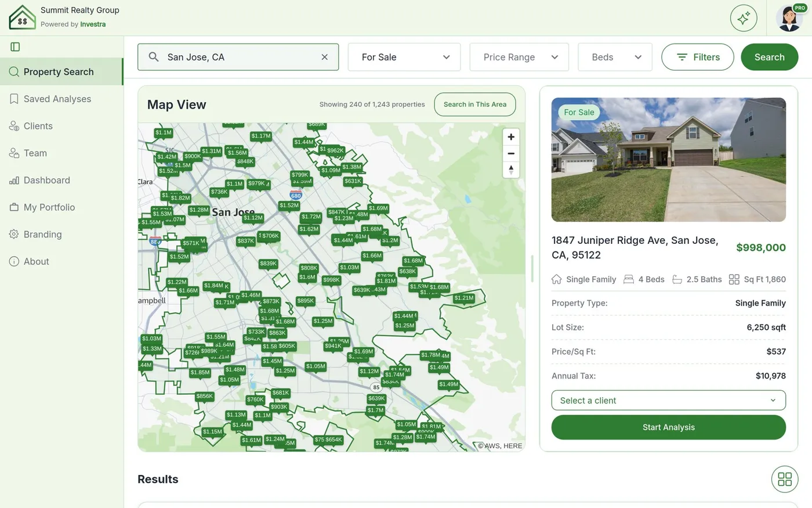Image resolution: width=812 pixels, height=508 pixels.
Task: Open the Beds dropdown
Action: [x=615, y=57]
